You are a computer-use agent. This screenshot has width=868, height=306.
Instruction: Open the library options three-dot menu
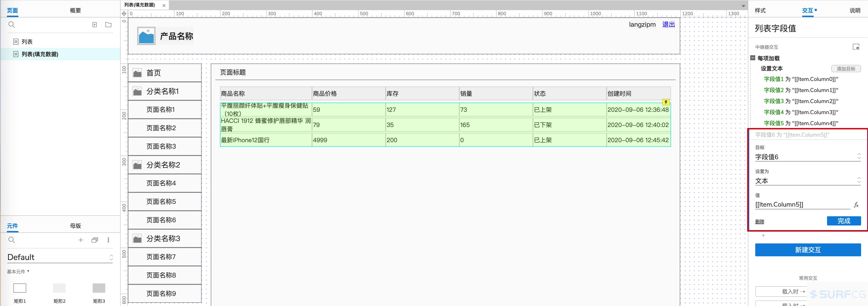(108, 240)
